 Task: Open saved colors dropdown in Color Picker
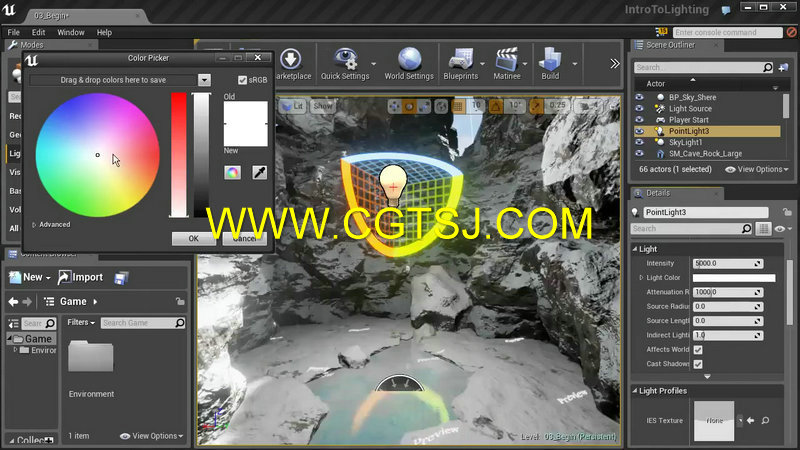[x=204, y=80]
